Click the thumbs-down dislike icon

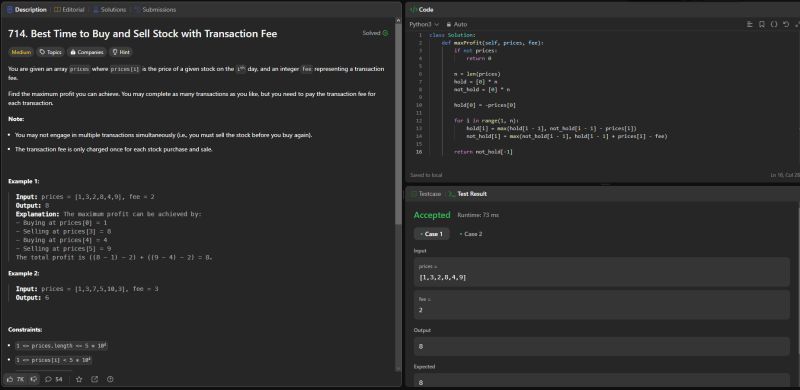click(33, 379)
